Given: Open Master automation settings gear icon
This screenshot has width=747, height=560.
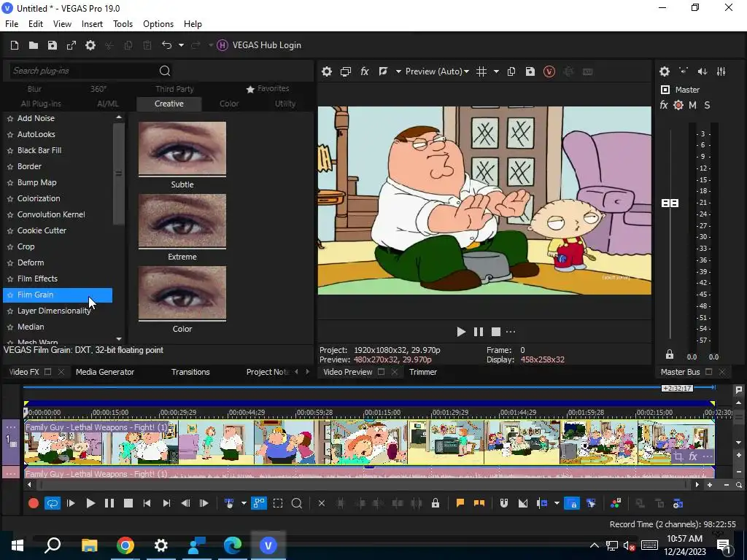Looking at the screenshot, I should 678,105.
